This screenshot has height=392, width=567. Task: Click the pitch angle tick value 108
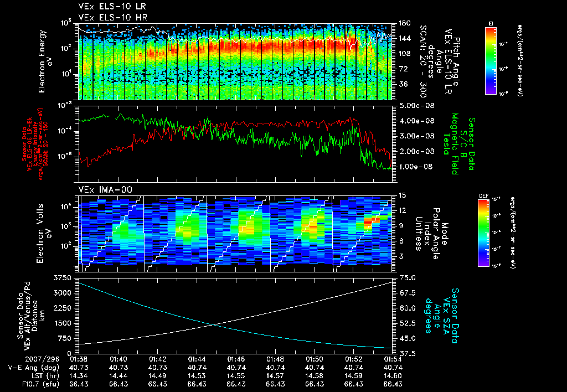click(x=404, y=54)
